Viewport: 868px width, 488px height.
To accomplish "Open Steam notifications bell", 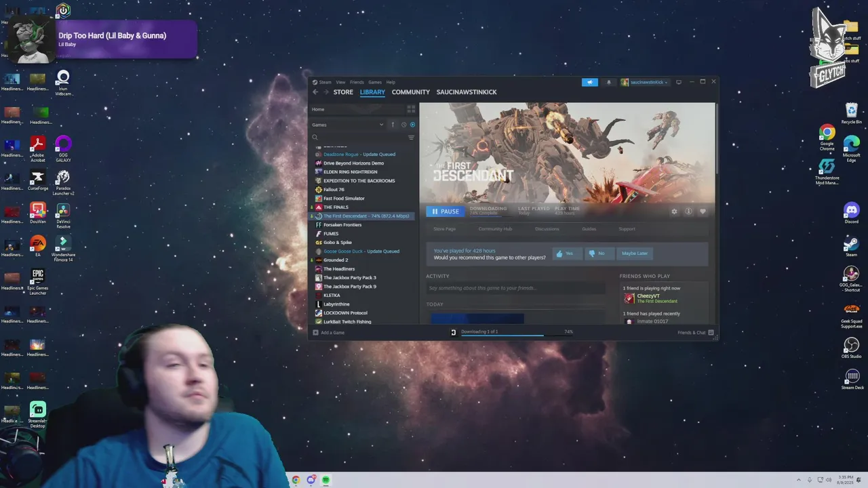I will (608, 82).
